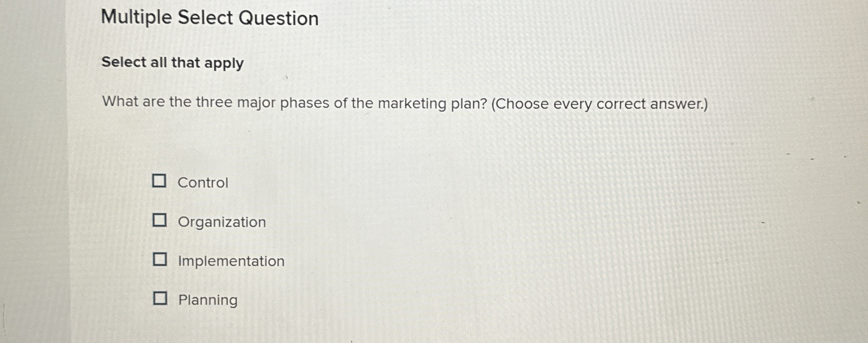Check the Implementation checkbox
This screenshot has width=868, height=343.
point(161,260)
